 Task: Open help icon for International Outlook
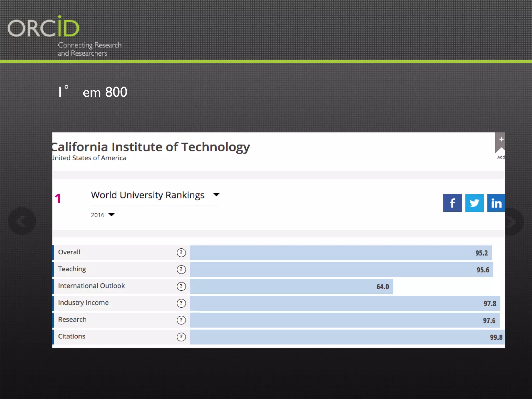[181, 286]
